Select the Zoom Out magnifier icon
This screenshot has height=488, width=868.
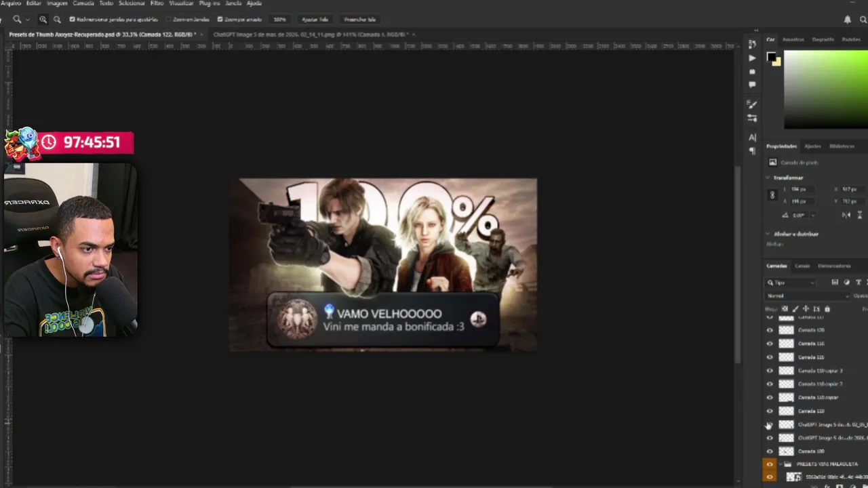point(57,20)
